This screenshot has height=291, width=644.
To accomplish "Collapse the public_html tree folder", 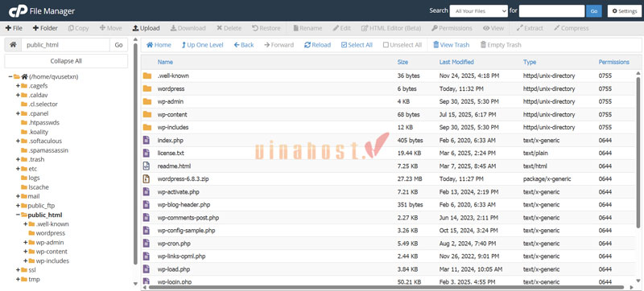I will 18,215.
